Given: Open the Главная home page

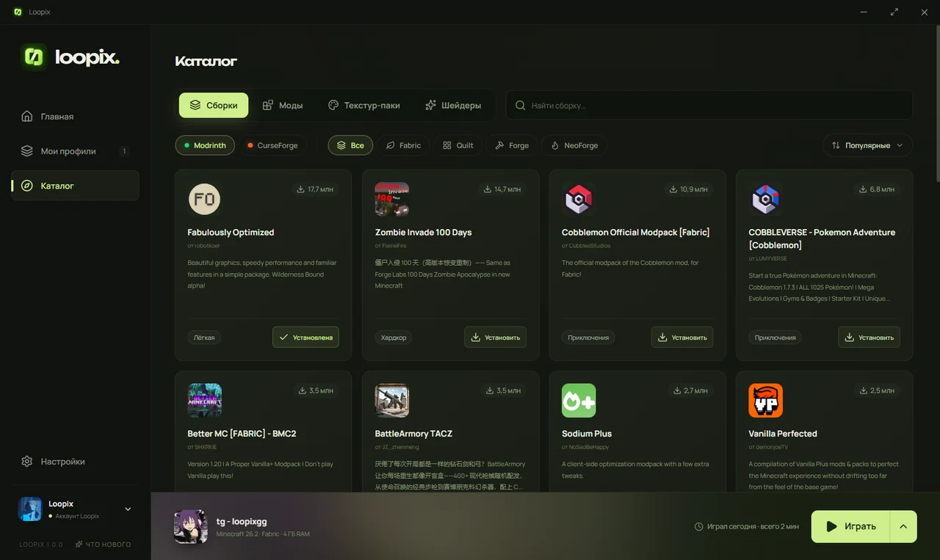Looking at the screenshot, I should click(75, 117).
